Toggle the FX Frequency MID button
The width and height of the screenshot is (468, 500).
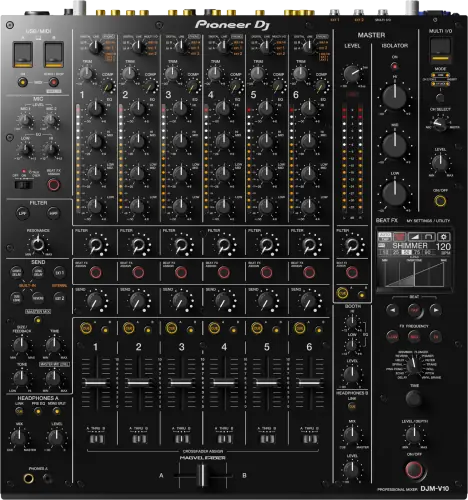(414, 337)
